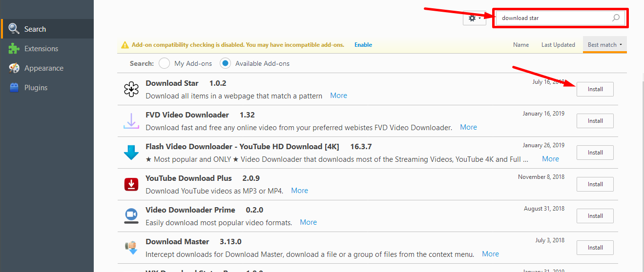Select the YouTube Download Plus title
The image size is (644, 272).
(189, 178)
